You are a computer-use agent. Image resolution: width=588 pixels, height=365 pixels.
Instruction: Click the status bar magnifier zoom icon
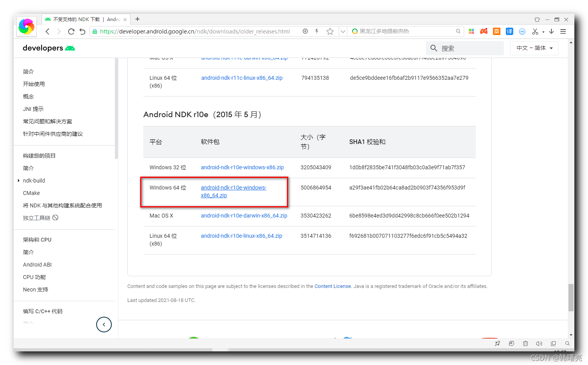567,344
